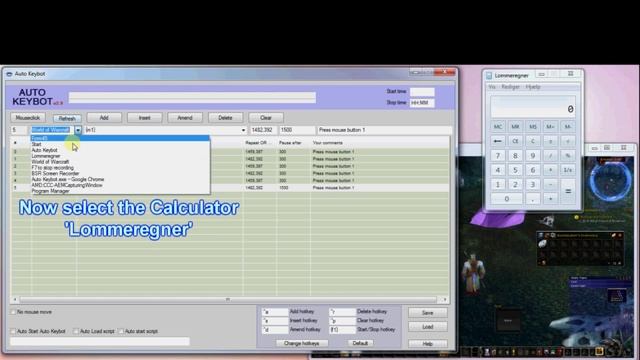640x360 pixels.
Task: Click the Help button in Auto Keybot
Action: click(427, 344)
